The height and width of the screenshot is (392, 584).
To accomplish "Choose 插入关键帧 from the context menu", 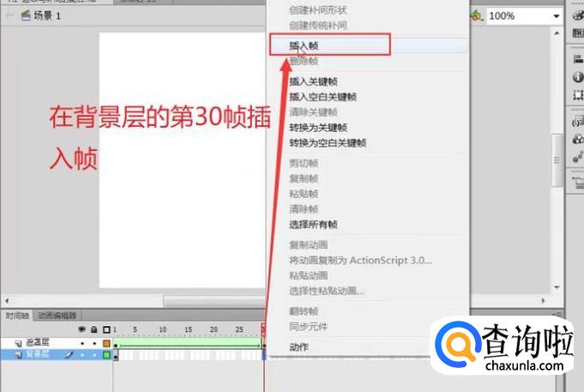I will [316, 81].
